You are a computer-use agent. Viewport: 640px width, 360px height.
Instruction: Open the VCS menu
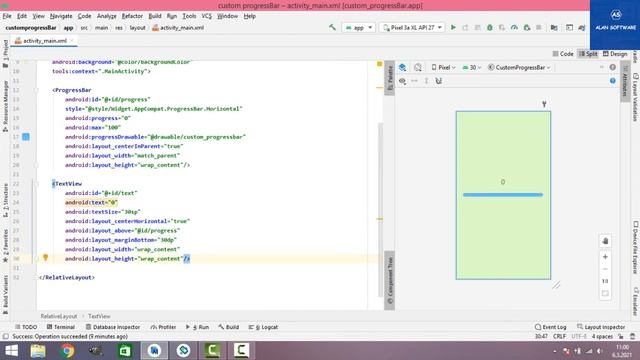(207, 16)
